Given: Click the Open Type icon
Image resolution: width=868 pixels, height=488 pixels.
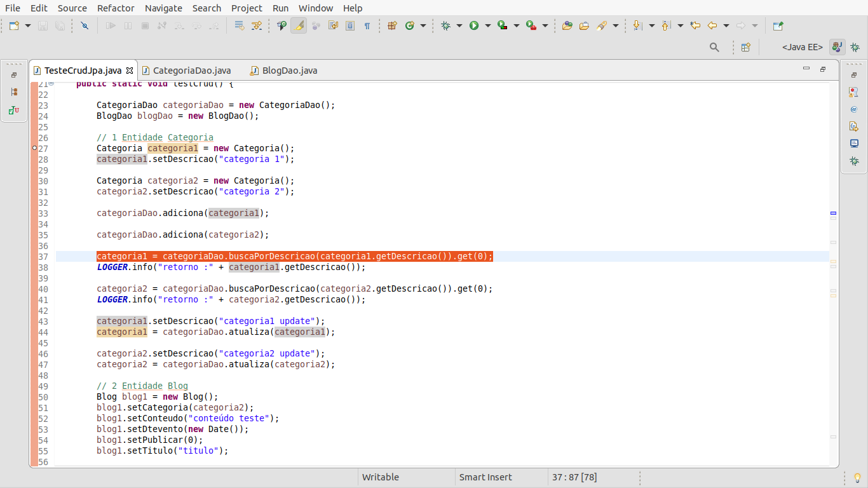Looking at the screenshot, I should pos(567,26).
